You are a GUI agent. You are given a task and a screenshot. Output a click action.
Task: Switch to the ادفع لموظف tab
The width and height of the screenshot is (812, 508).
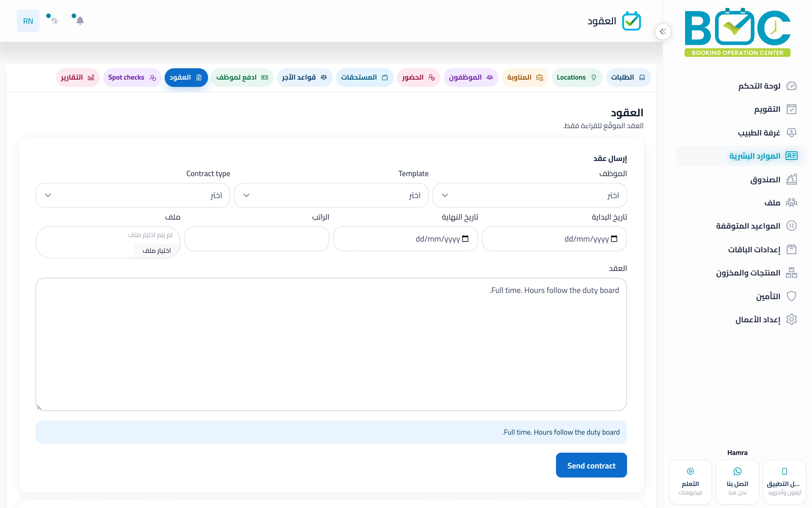[x=242, y=78]
